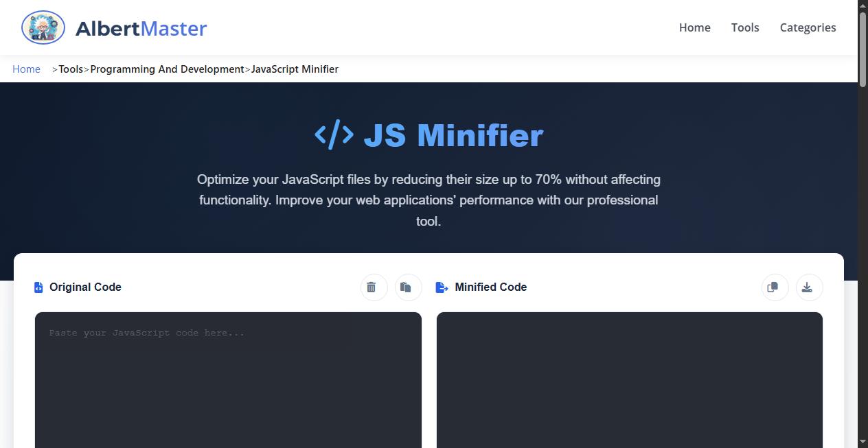This screenshot has height=448, width=868.
Task: Open the Tools navigation menu item
Action: coord(745,27)
